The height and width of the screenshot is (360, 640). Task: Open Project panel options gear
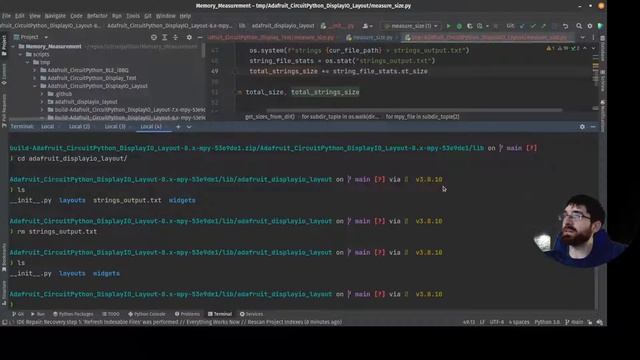click(x=189, y=37)
